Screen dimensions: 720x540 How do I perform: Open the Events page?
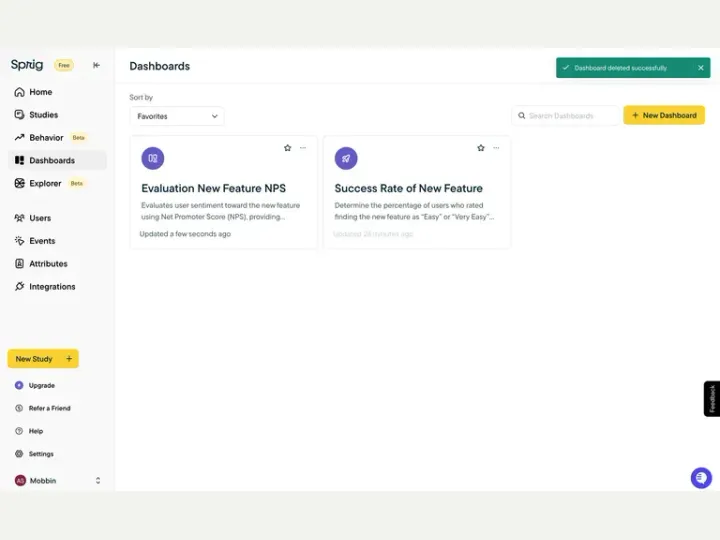[57, 241]
